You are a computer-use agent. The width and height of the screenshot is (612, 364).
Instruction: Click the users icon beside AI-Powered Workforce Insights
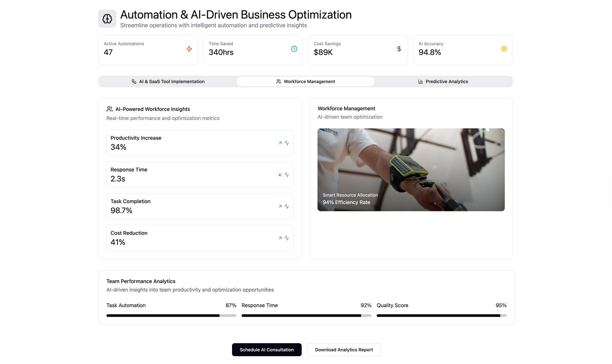(109, 109)
